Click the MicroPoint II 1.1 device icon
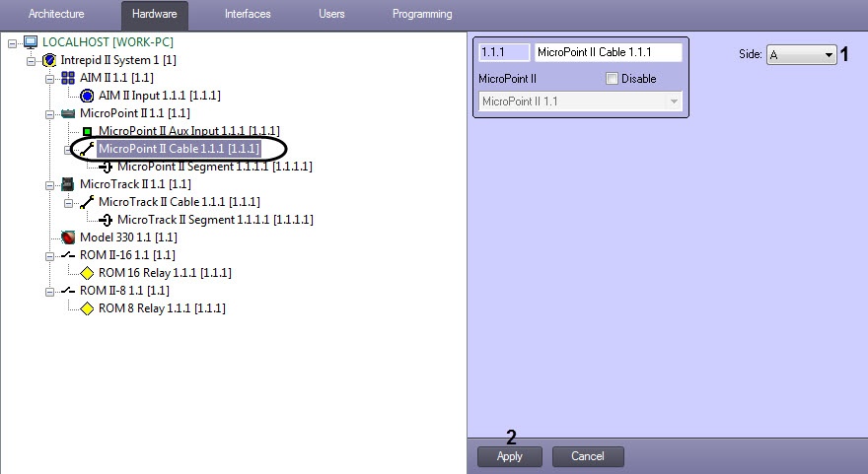The width and height of the screenshot is (868, 474). tap(68, 113)
